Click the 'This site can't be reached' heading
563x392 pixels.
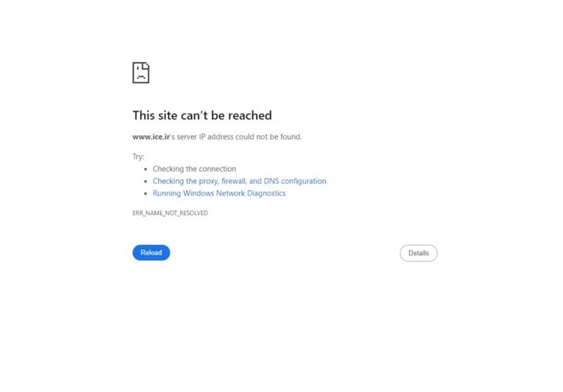pos(202,115)
